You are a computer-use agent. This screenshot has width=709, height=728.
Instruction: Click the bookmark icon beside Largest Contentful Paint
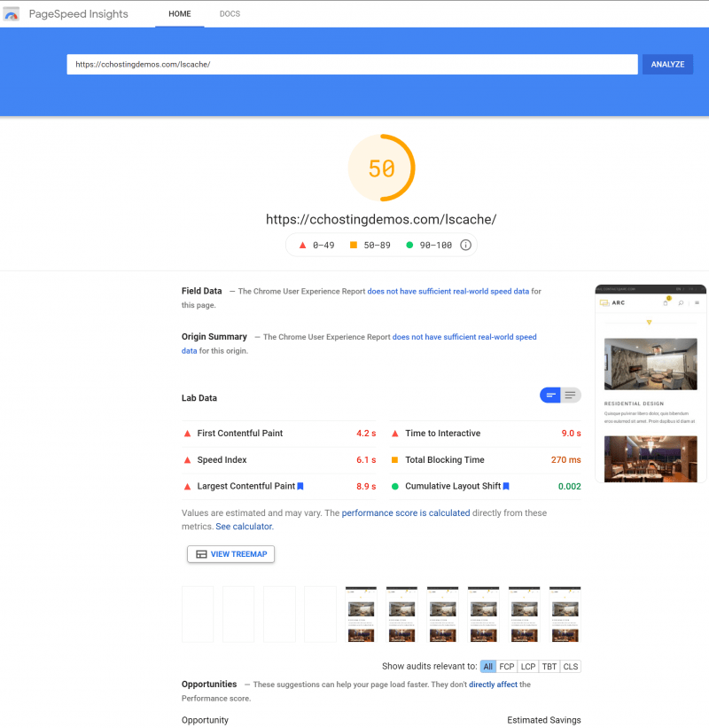(x=302, y=486)
